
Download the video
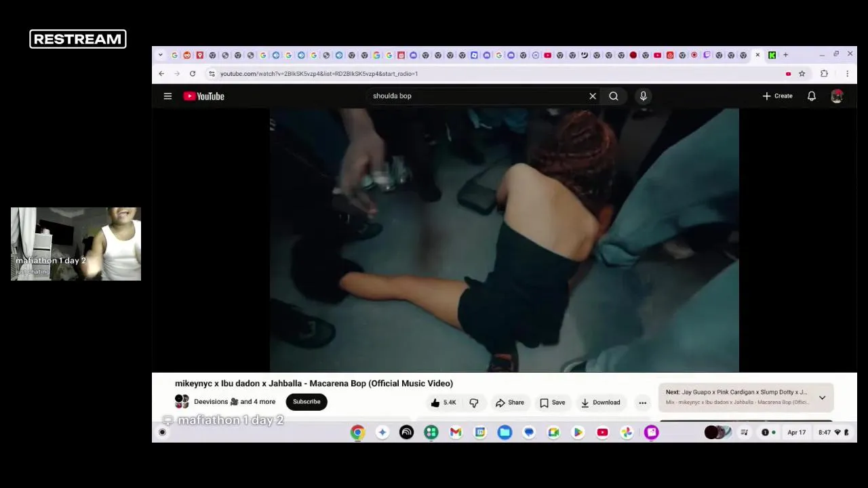pyautogui.click(x=601, y=403)
